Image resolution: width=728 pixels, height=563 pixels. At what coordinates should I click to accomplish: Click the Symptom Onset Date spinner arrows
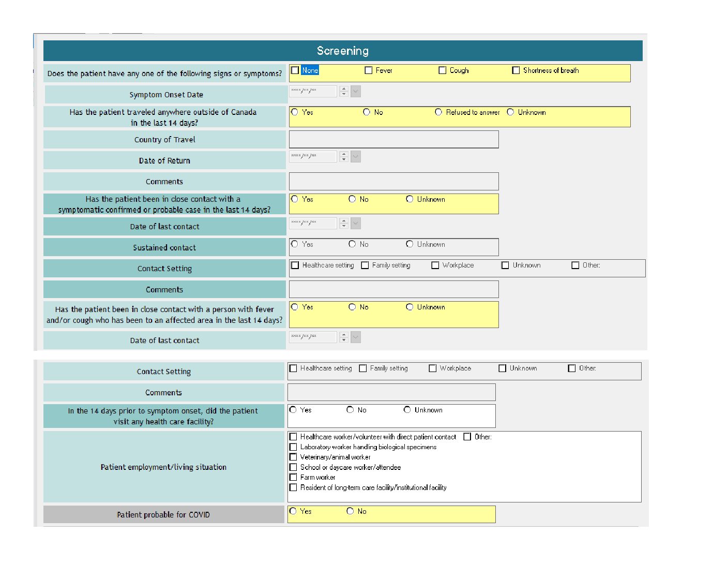(344, 92)
